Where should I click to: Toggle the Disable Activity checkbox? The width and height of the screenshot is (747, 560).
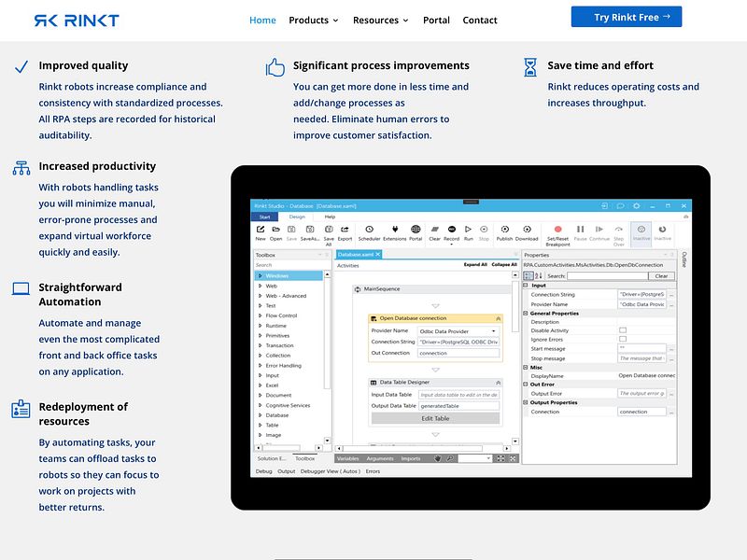click(623, 330)
